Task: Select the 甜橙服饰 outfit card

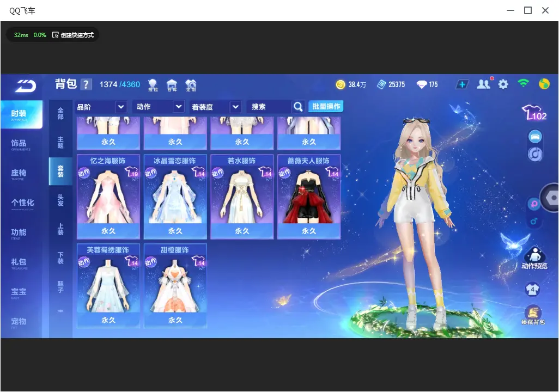Action: pos(175,285)
